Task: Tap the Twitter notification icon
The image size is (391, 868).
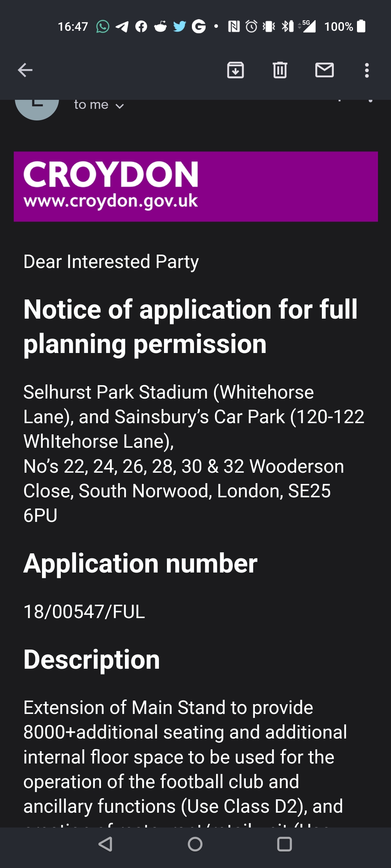Action: pos(179,26)
